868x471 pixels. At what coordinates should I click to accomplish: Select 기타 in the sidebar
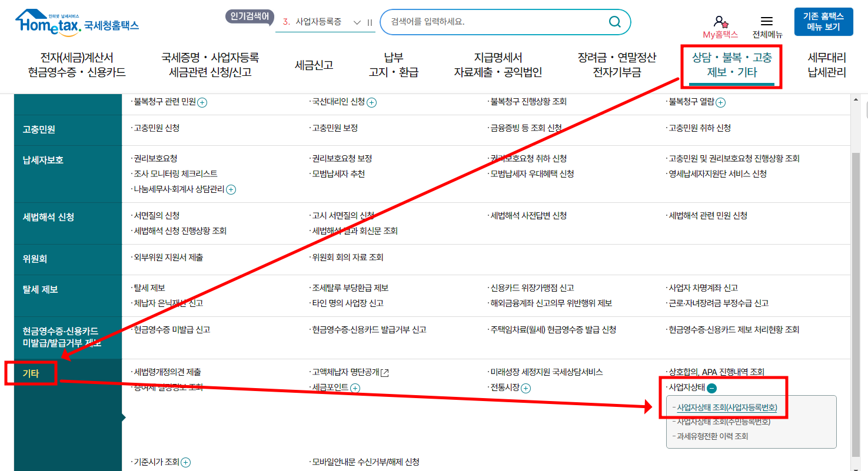pyautogui.click(x=30, y=372)
